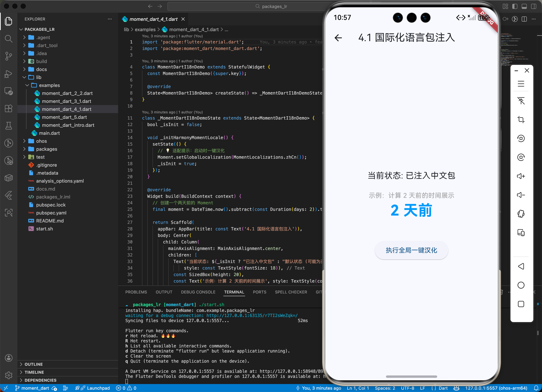Viewport: 542px width, 392px height.
Task: Click the emulator screenshot crop icon
Action: pyautogui.click(x=521, y=120)
